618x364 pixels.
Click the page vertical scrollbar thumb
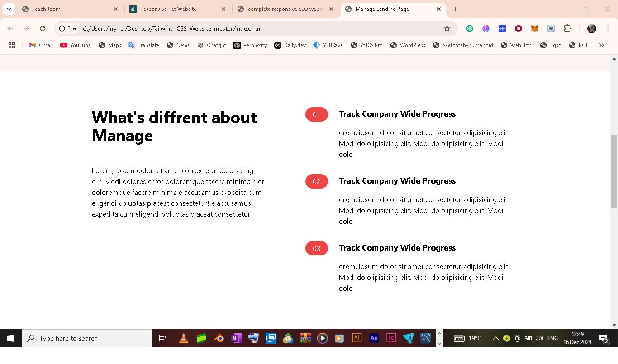pyautogui.click(x=614, y=171)
